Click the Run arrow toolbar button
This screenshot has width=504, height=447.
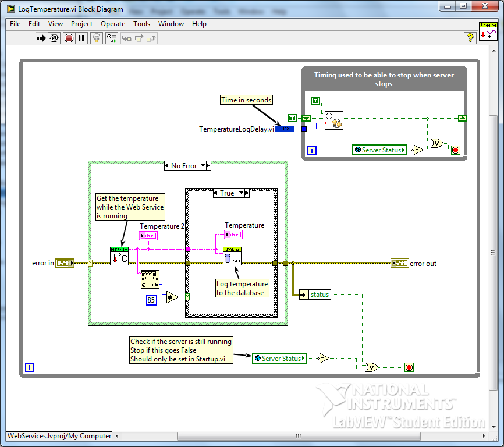tap(41, 38)
